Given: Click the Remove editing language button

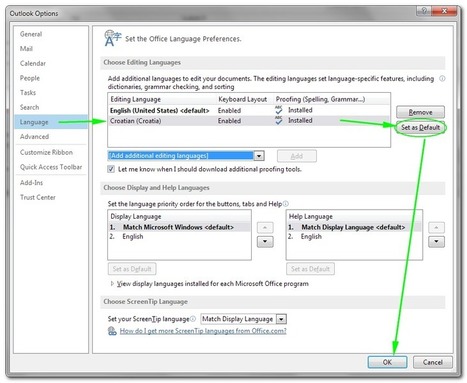Looking at the screenshot, I should click(420, 112).
